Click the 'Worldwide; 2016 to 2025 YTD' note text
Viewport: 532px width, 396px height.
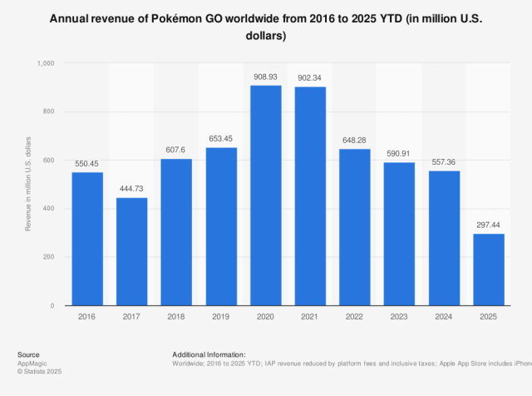(x=216, y=364)
